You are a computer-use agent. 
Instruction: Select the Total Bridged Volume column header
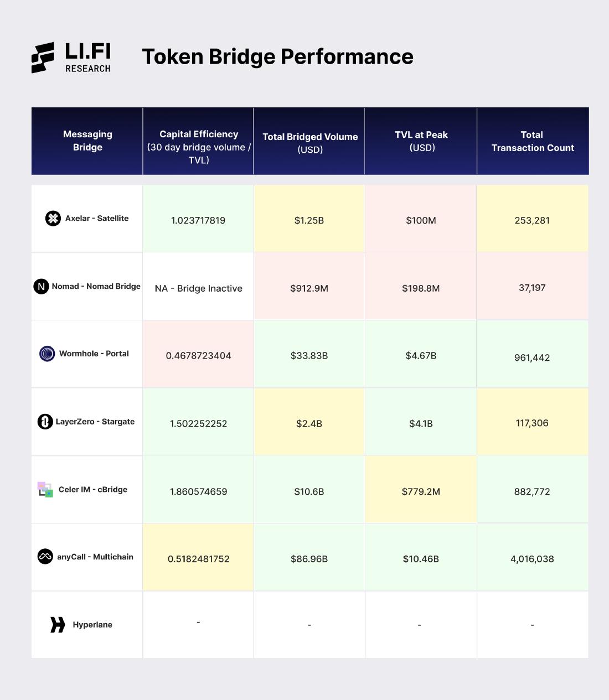pos(310,143)
